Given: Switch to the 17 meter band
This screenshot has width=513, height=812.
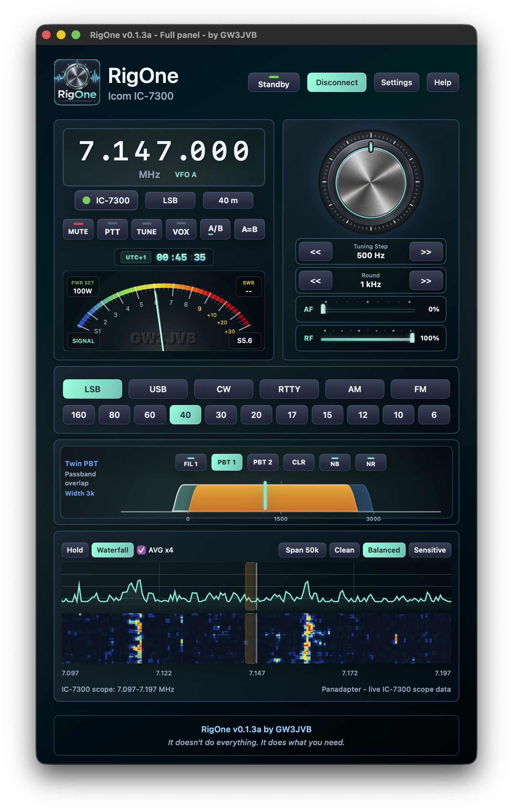Looking at the screenshot, I should pyautogui.click(x=292, y=415).
